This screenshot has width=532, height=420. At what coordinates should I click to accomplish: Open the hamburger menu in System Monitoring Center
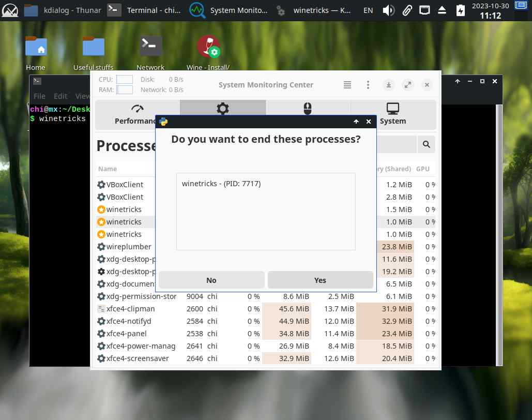(x=347, y=85)
